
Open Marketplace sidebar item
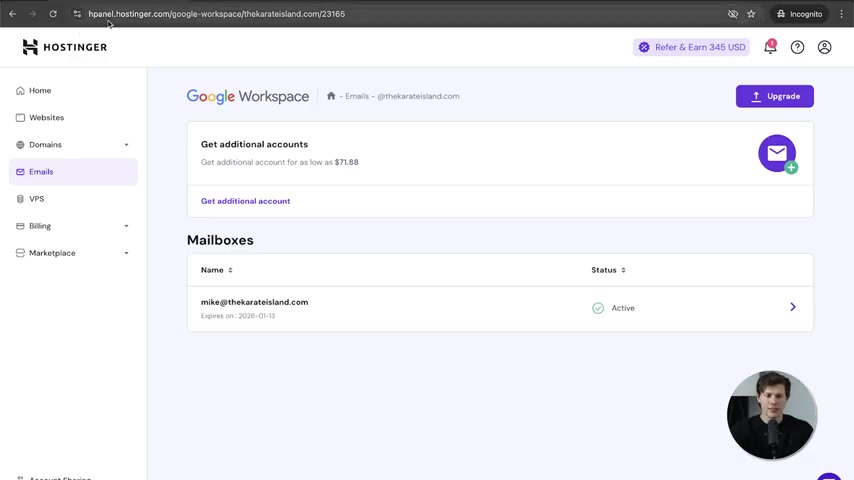pos(52,253)
